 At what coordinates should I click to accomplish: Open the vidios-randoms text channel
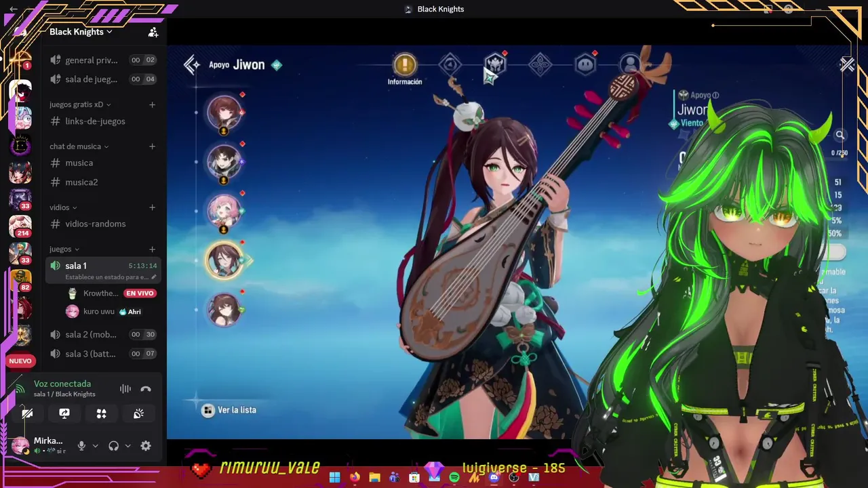pyautogui.click(x=103, y=224)
